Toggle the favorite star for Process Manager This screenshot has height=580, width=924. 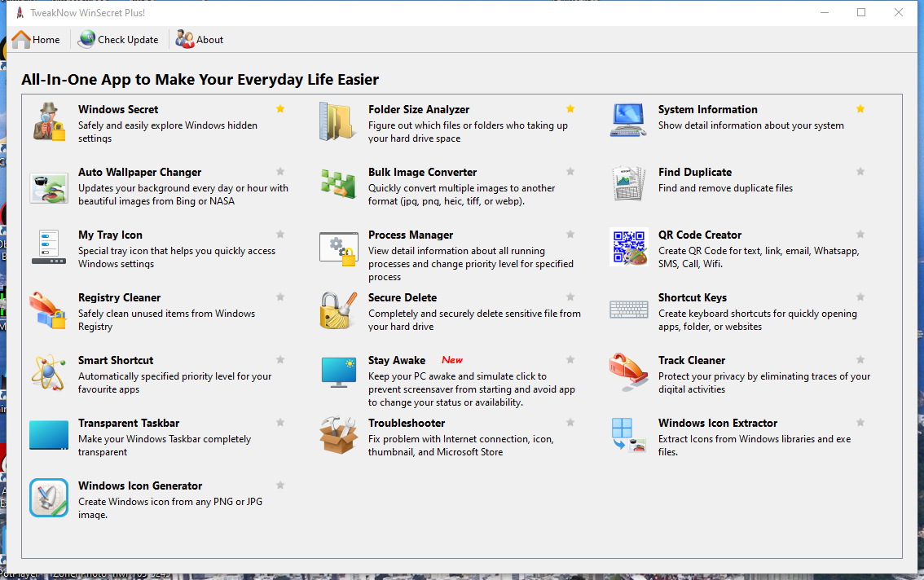point(570,235)
